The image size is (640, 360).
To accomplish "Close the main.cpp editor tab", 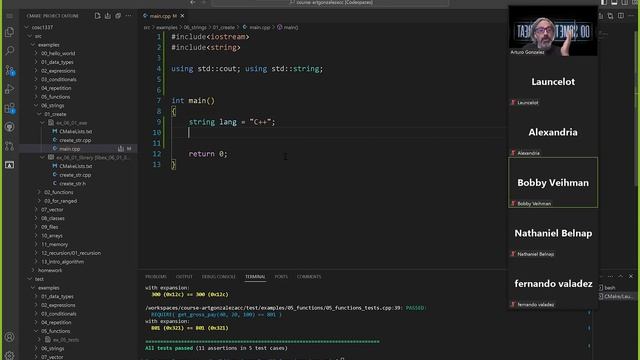I will pos(182,16).
